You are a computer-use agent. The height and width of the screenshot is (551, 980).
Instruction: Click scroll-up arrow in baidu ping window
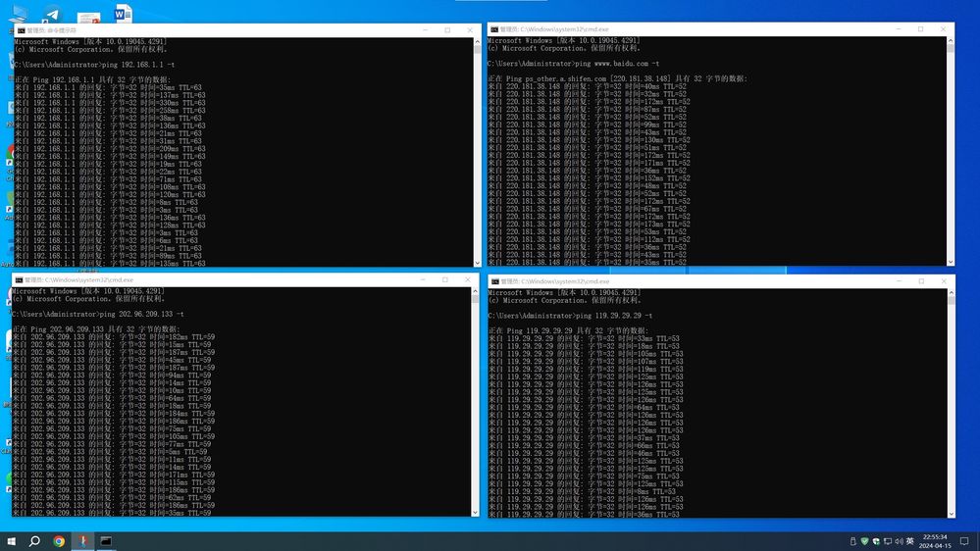(951, 40)
